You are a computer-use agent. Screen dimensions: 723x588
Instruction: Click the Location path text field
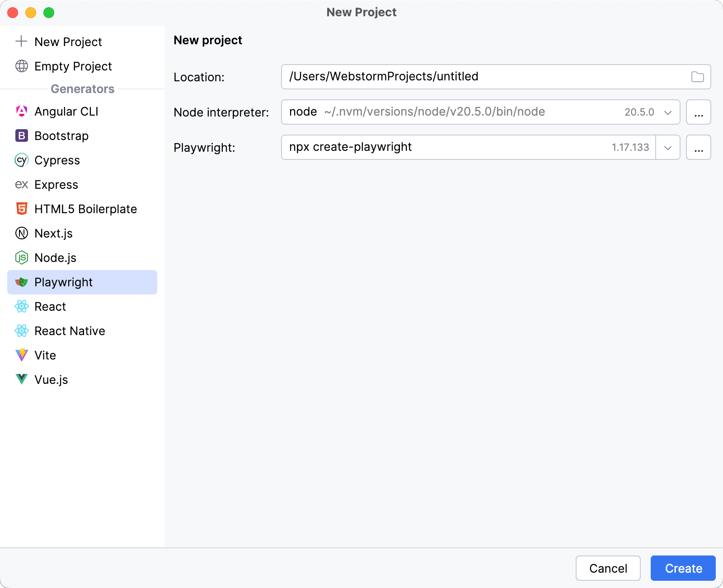484,77
